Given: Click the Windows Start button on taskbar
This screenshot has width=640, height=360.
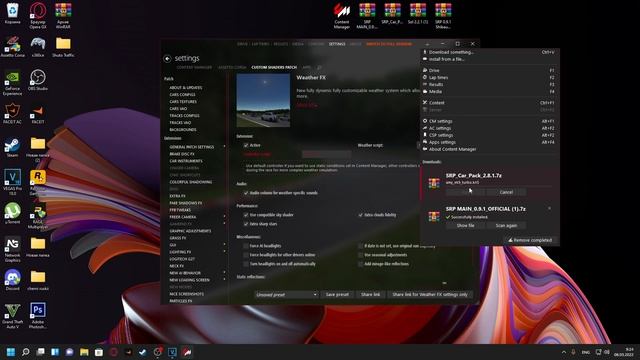Looking at the screenshot, I should tap(11, 352).
